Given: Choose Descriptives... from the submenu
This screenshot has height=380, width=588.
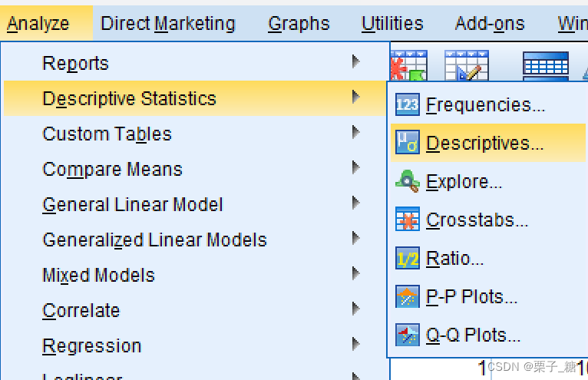Looking at the screenshot, I should 488,143.
